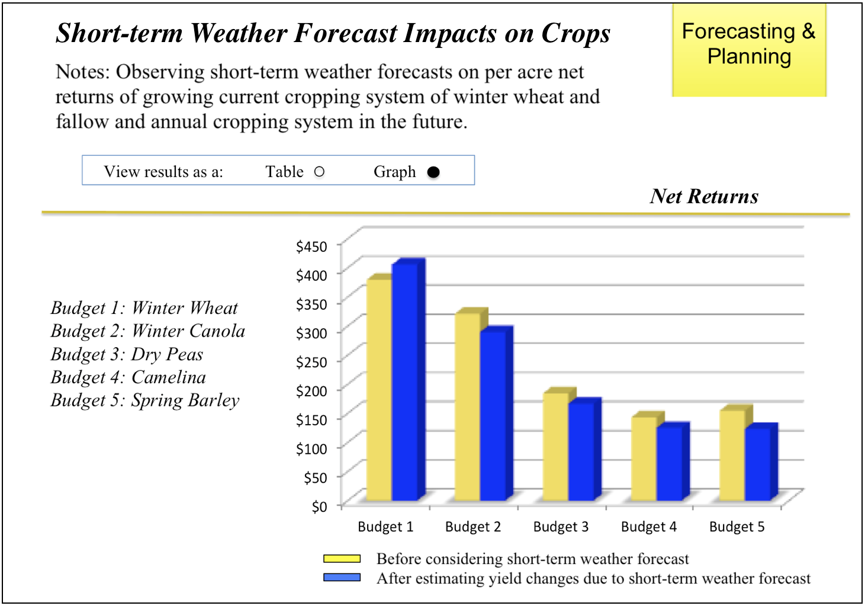
Task: Select the Table radio button
Action: pyautogui.click(x=319, y=172)
